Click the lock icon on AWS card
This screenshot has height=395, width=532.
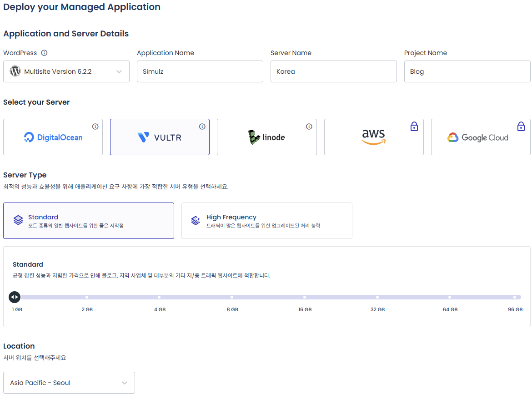[414, 127]
